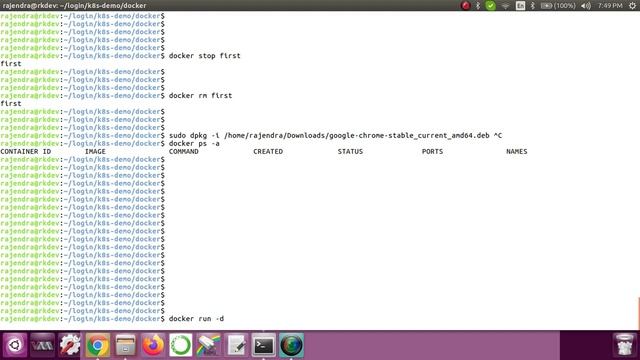Launch Firefox from the dock

[153, 345]
